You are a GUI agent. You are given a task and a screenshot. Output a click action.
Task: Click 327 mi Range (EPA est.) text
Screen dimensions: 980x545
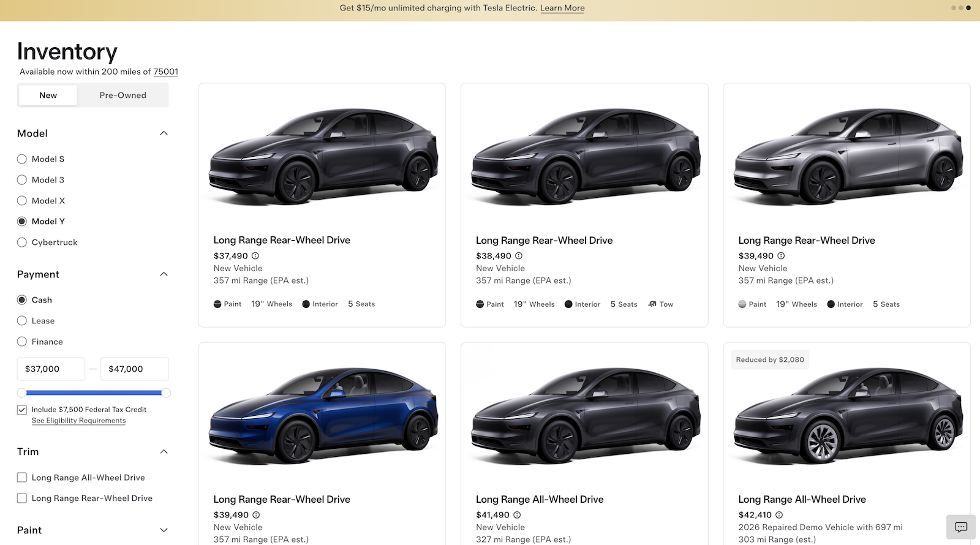tap(523, 539)
